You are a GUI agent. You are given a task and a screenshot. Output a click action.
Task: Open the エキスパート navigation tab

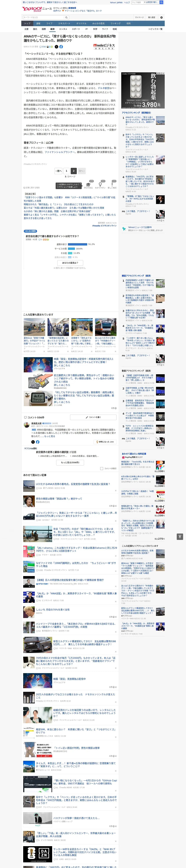pyautogui.click(x=64, y=24)
